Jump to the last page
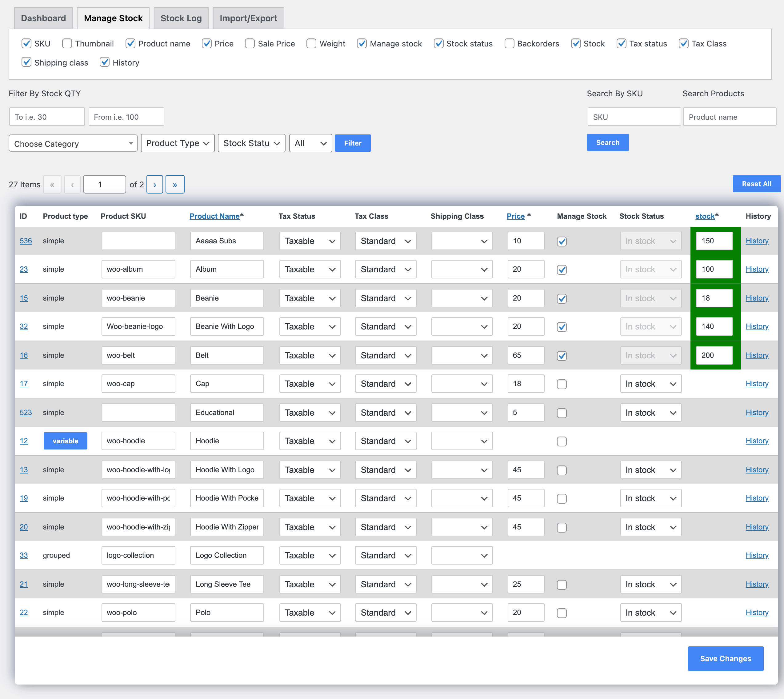The width and height of the screenshot is (784, 699). [175, 184]
